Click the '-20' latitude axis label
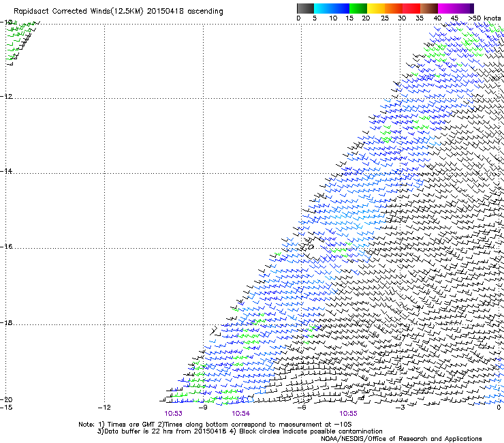 pos(6,399)
